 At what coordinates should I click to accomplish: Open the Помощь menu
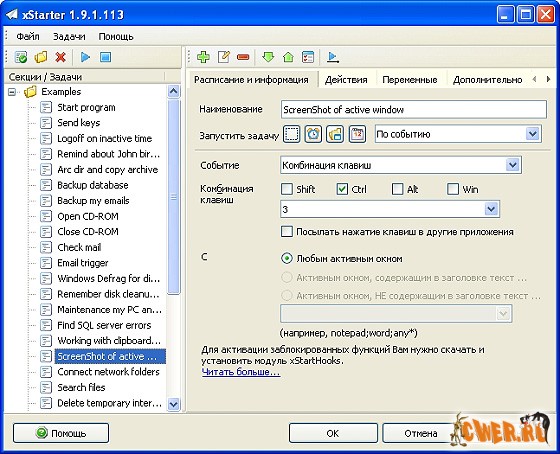click(x=116, y=36)
